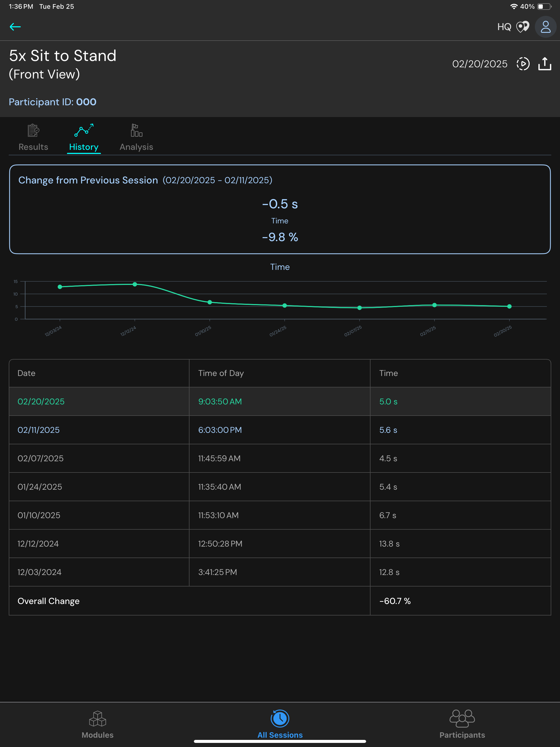Click the Overall Change row label
The height and width of the screenshot is (747, 560).
coord(48,601)
